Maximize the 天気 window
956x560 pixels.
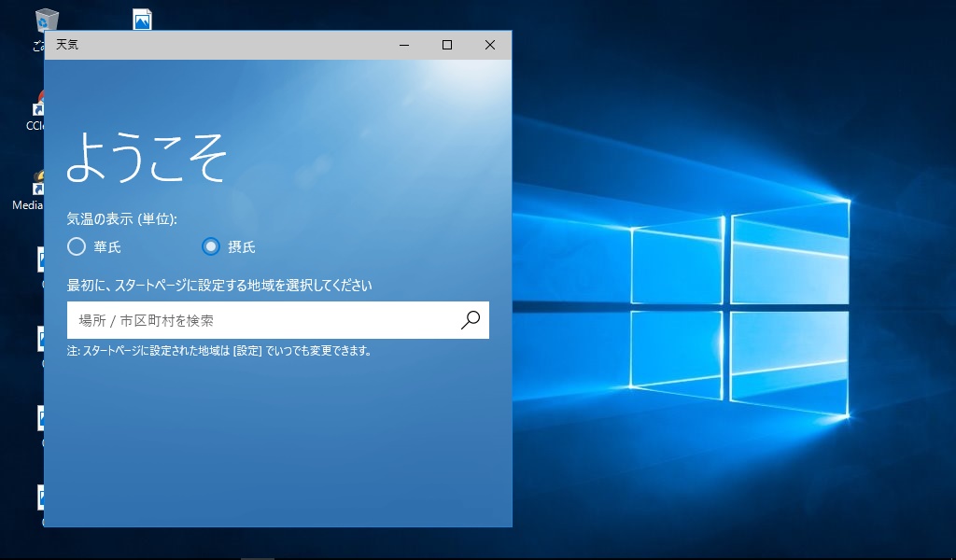(x=447, y=45)
